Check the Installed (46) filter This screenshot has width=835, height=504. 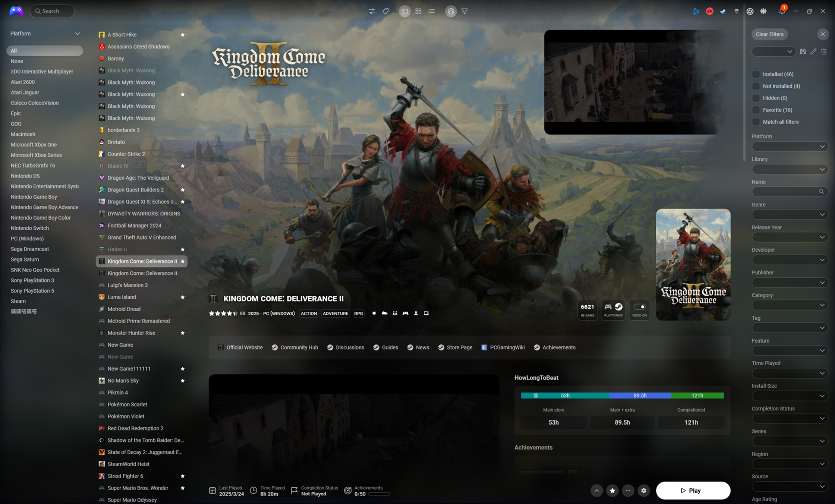click(x=756, y=74)
